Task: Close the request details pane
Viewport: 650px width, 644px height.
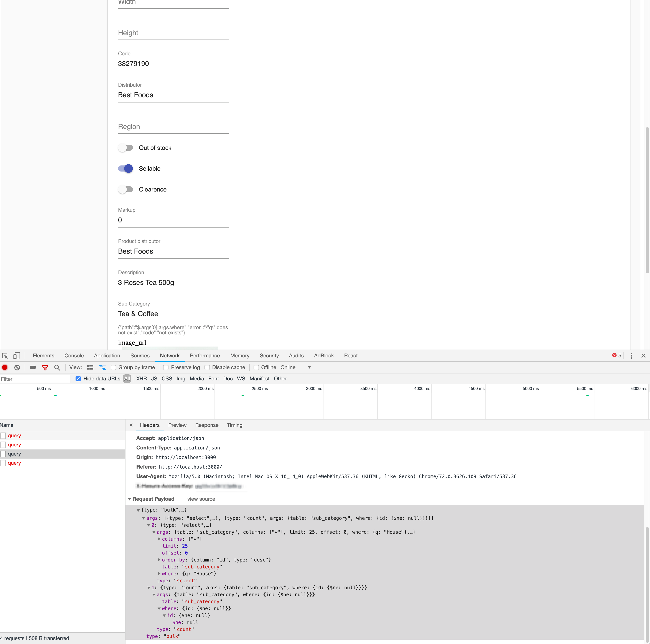Action: coord(131,425)
